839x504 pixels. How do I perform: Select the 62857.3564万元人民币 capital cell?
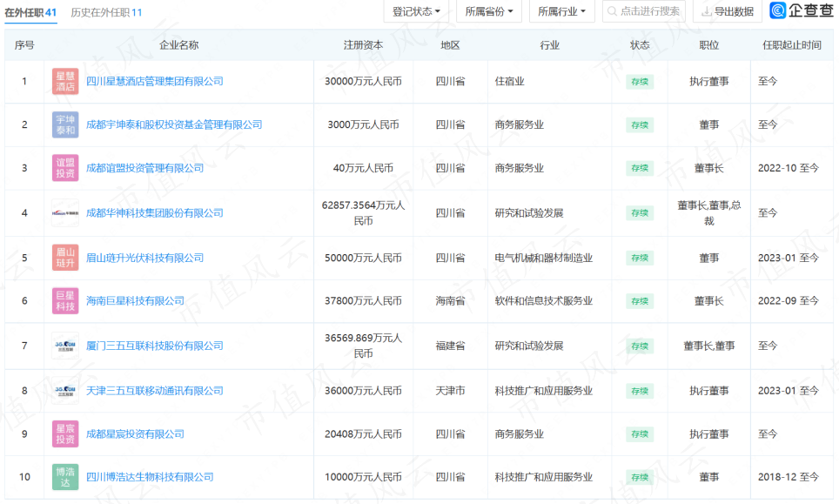point(363,213)
